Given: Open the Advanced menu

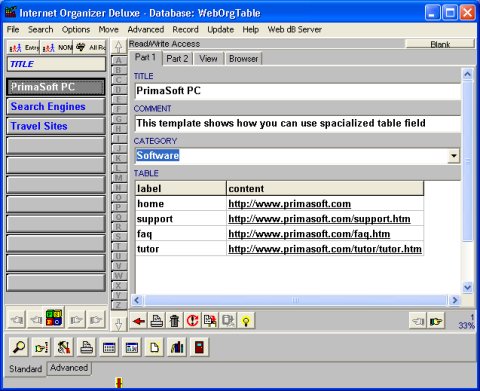Looking at the screenshot, I should tap(146, 29).
